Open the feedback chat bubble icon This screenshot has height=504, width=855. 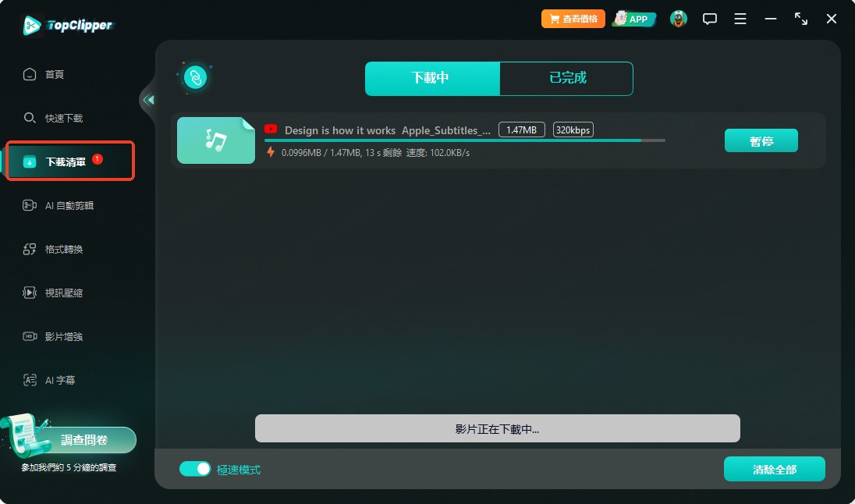[x=709, y=19]
